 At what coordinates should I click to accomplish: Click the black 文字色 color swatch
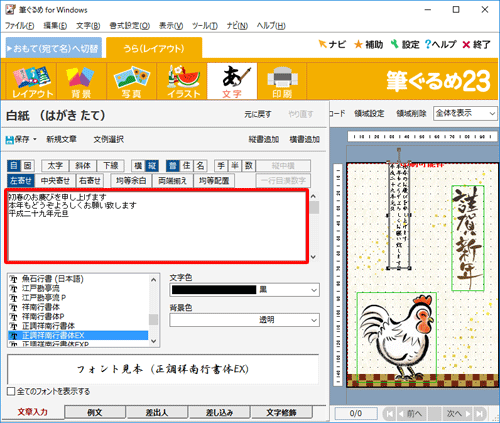(214, 290)
